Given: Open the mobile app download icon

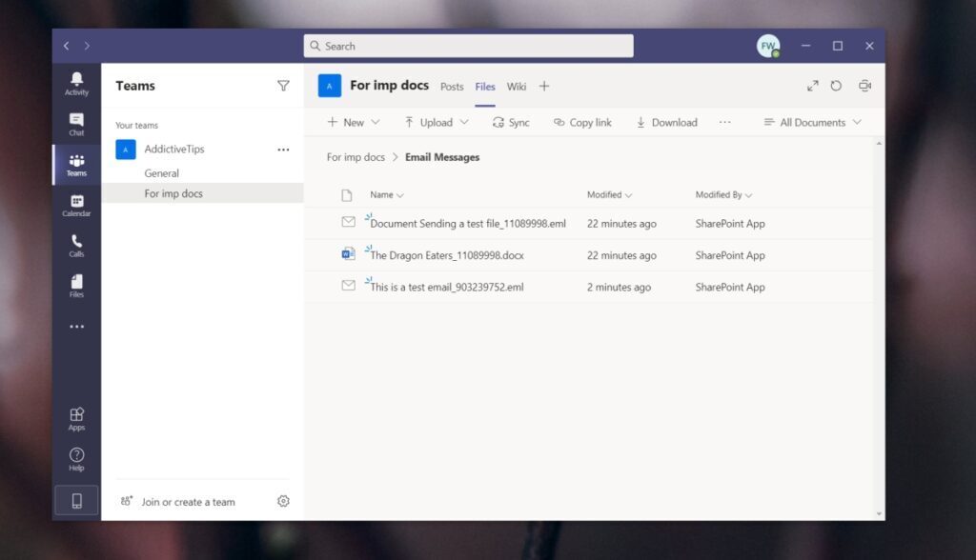Looking at the screenshot, I should 76,500.
